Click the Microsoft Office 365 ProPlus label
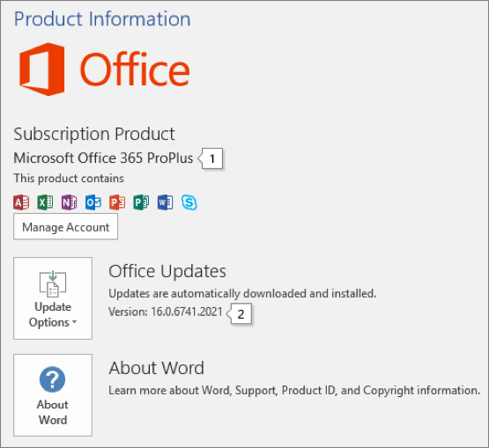The image size is (489, 448). (103, 158)
